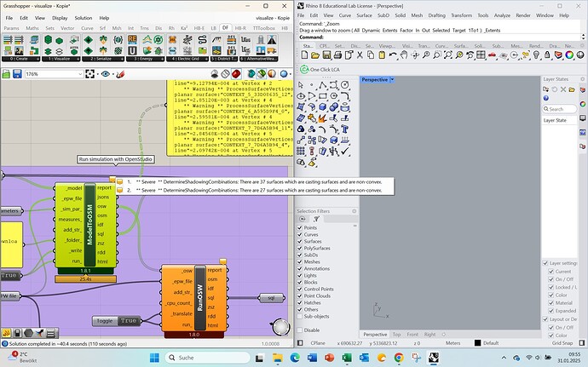
Task: Click the sql panel output node
Action: [x=272, y=298]
